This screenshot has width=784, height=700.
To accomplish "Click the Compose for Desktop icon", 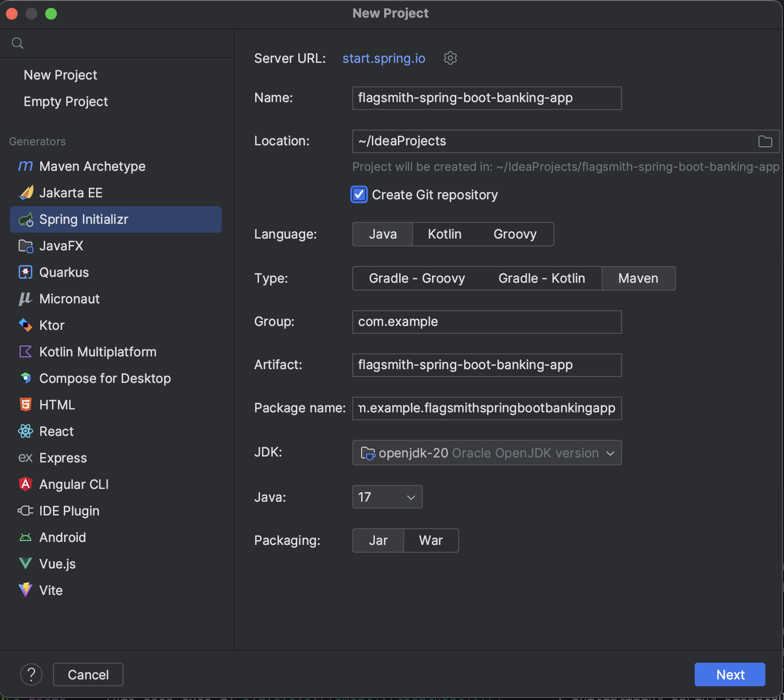I will point(26,378).
